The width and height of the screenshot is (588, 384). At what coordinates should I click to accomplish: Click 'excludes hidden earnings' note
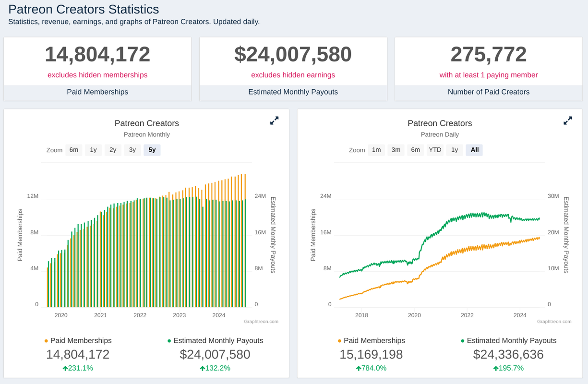point(293,75)
